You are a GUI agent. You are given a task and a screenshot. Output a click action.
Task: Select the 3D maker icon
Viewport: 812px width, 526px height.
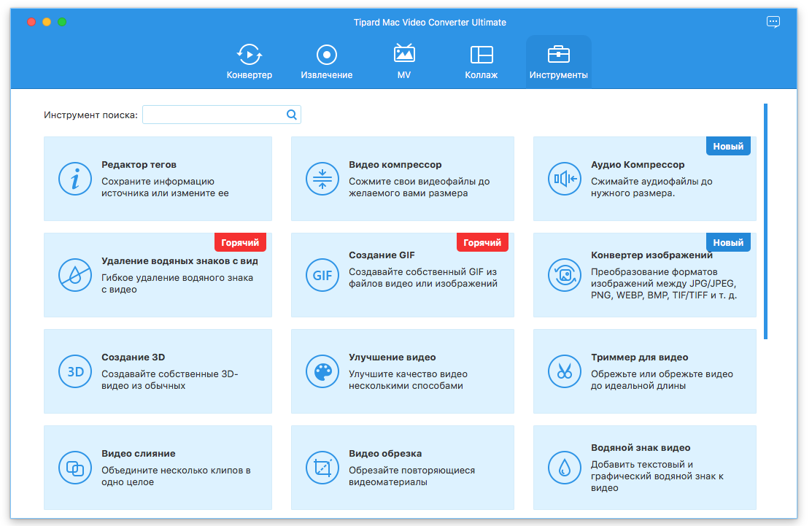74,371
